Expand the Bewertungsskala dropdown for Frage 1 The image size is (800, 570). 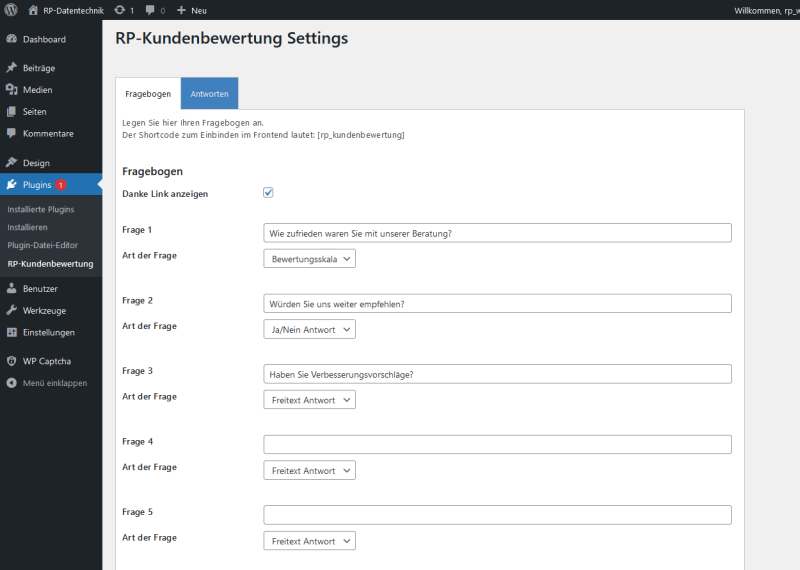pos(309,259)
